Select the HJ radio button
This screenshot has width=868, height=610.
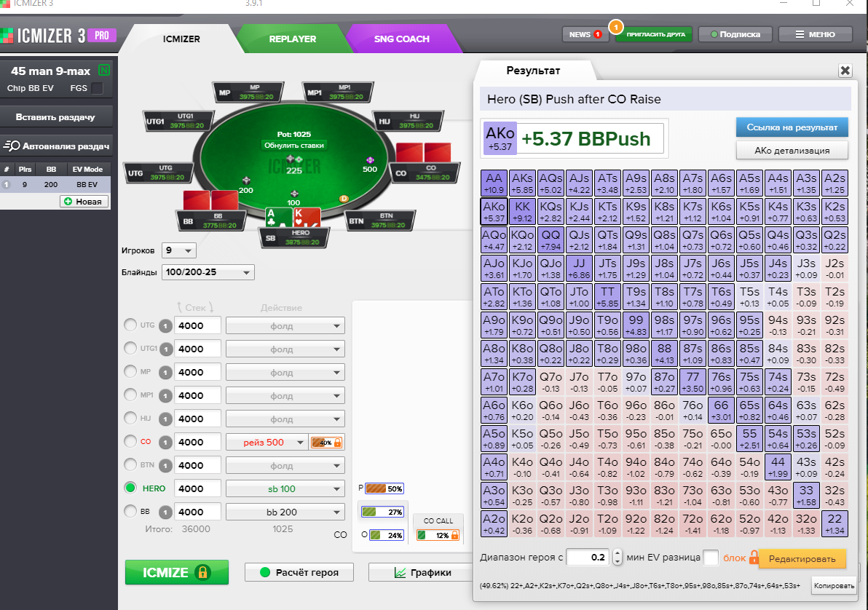(x=130, y=418)
